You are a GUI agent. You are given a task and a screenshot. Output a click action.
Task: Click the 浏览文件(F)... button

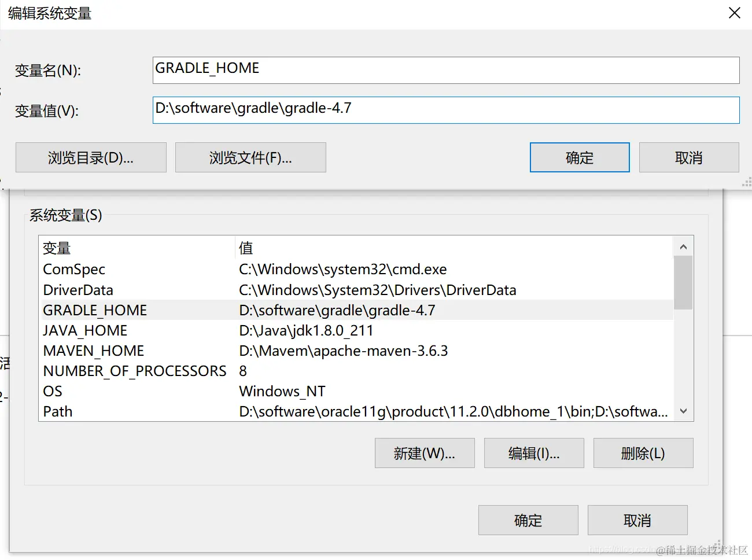(250, 157)
